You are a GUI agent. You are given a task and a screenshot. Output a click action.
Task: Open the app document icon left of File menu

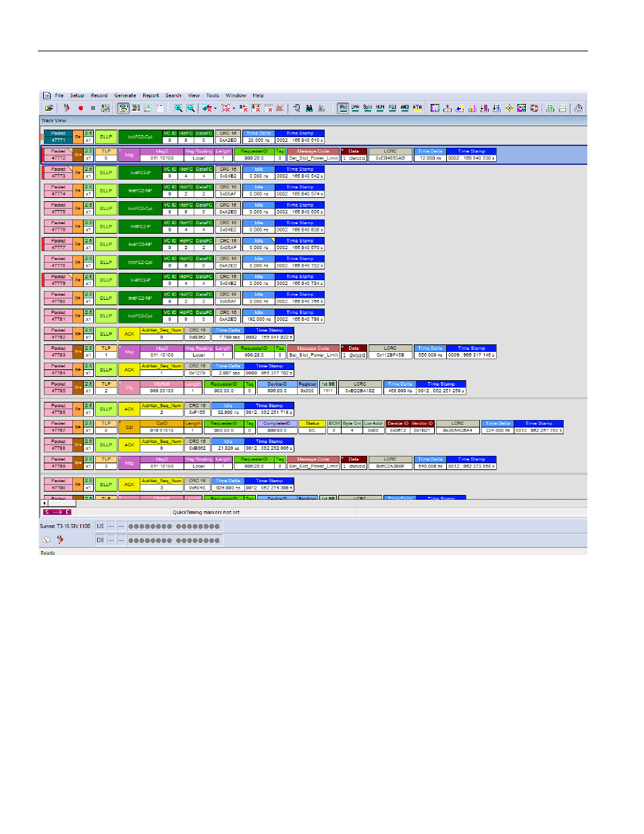tap(47, 96)
